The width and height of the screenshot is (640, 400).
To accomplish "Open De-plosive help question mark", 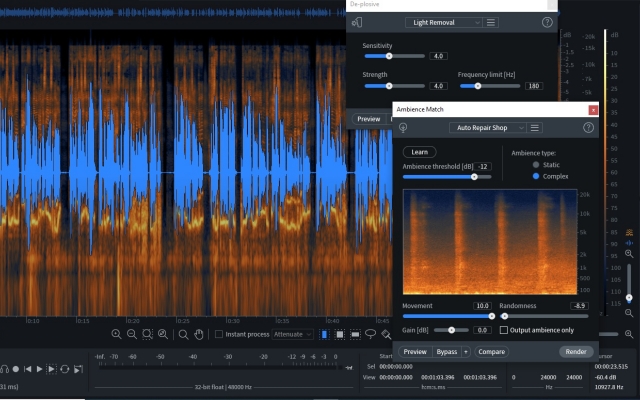I will tap(547, 22).
